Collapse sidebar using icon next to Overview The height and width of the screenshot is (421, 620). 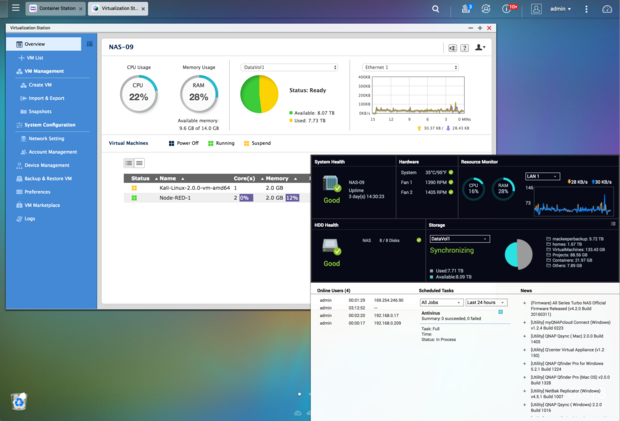click(90, 44)
